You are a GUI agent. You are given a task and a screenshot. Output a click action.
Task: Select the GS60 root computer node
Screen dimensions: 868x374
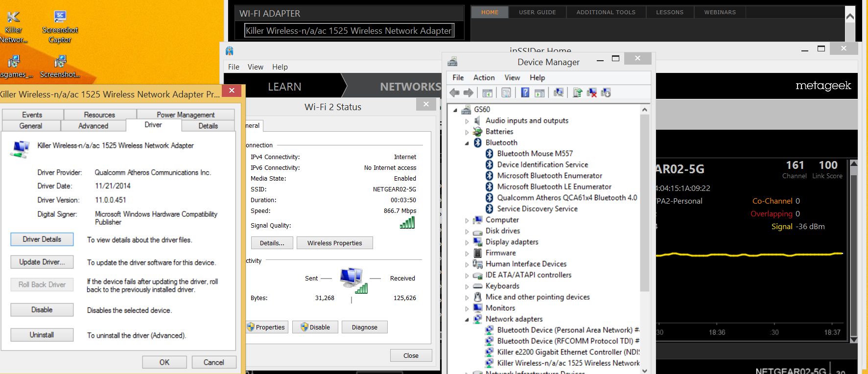click(482, 110)
